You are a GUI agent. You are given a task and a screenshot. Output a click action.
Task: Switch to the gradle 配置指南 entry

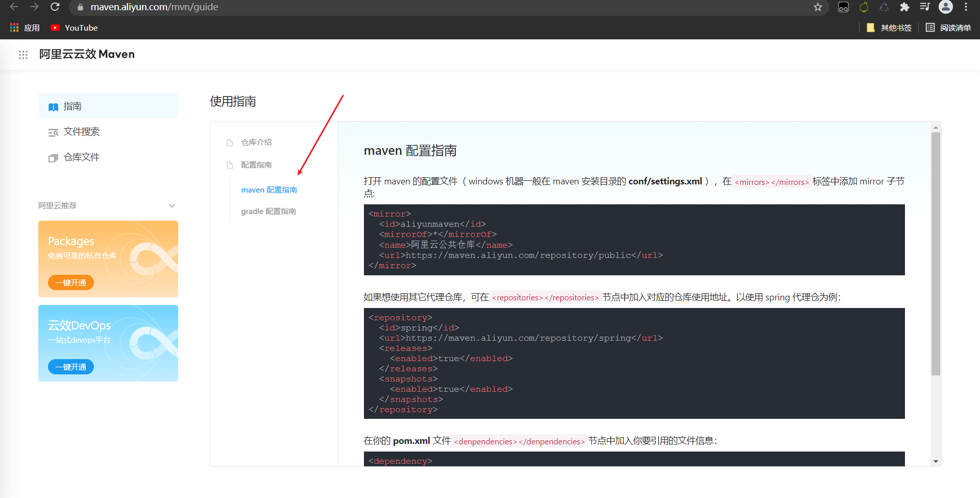coord(268,211)
